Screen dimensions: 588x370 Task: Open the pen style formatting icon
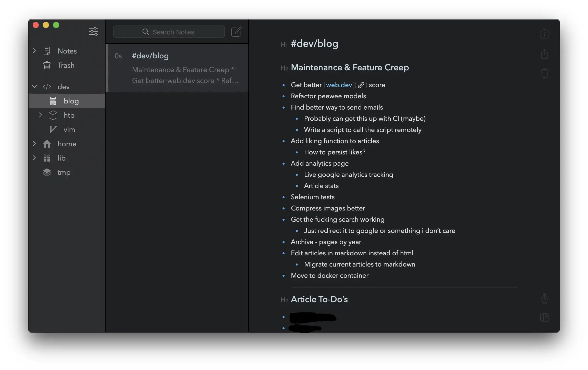click(x=544, y=298)
